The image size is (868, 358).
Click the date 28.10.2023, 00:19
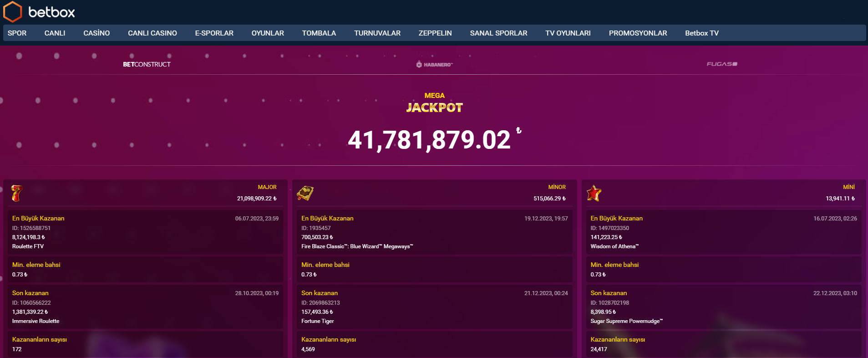(257, 293)
